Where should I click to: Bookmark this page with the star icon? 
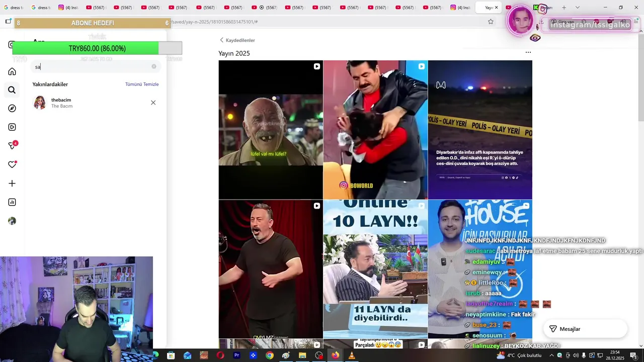point(491,22)
